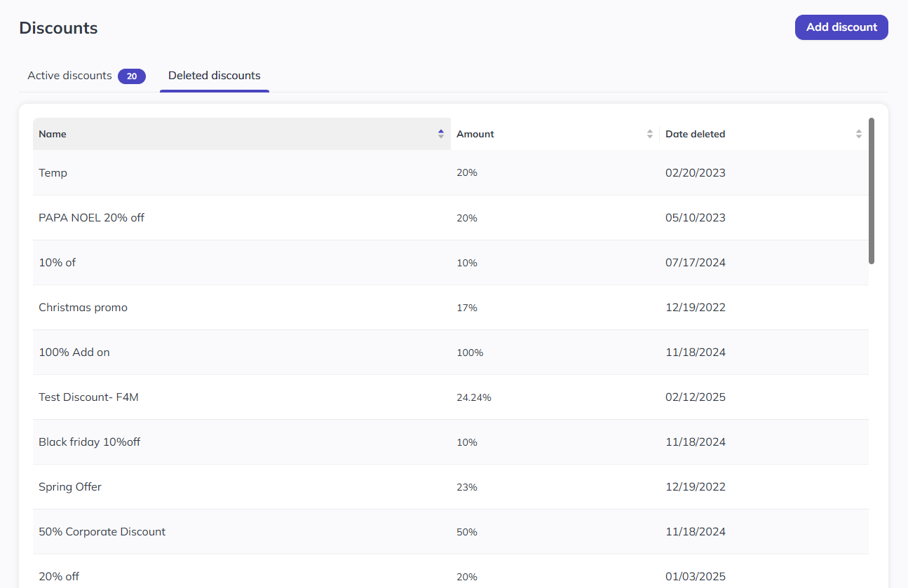Viewport: 908px width, 588px height.
Task: Select the 20% off discount name
Action: [59, 577]
